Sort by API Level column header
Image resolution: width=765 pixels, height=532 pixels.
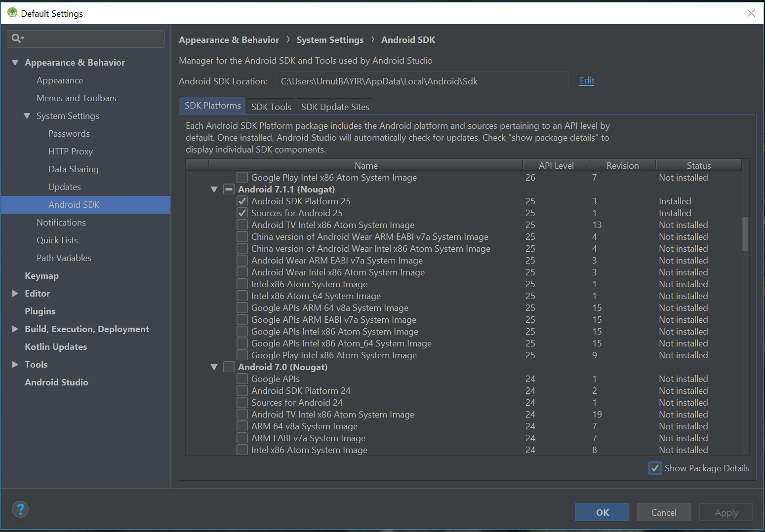556,166
